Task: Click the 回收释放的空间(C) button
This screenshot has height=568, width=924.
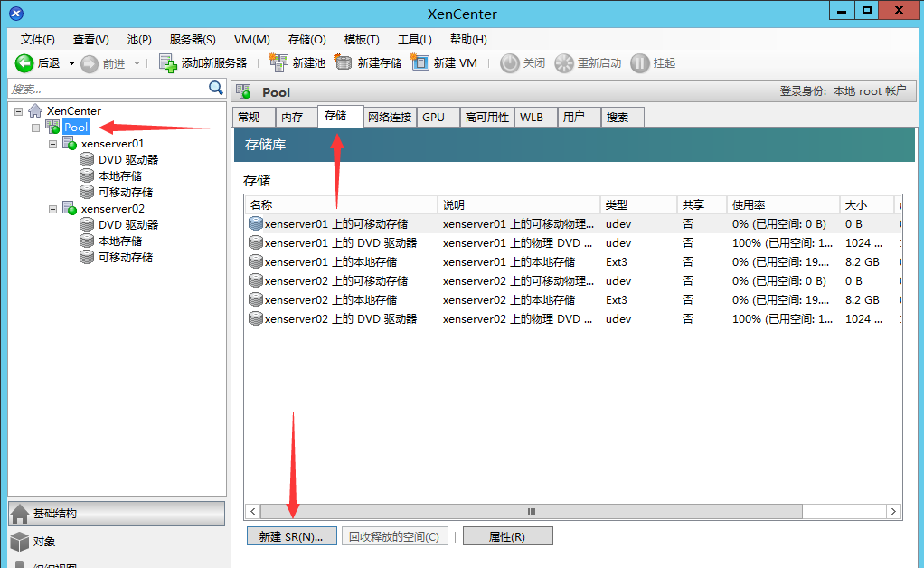Action: point(394,536)
